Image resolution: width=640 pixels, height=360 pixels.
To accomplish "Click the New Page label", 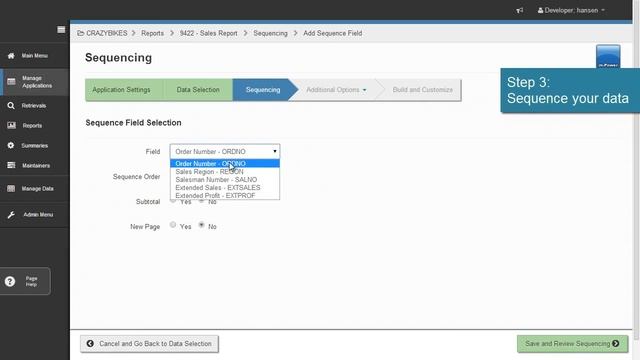I will pos(145,227).
